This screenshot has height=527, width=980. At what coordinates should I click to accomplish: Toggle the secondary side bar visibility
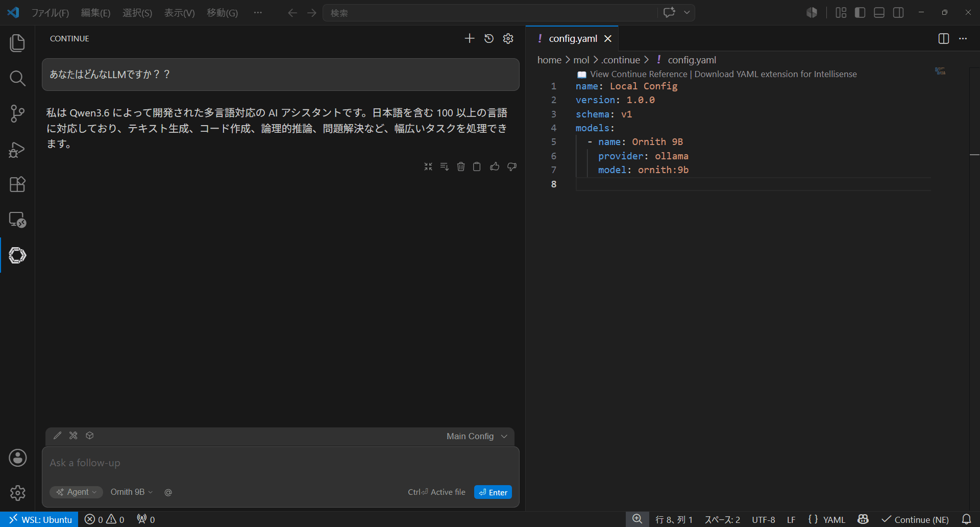tap(899, 13)
